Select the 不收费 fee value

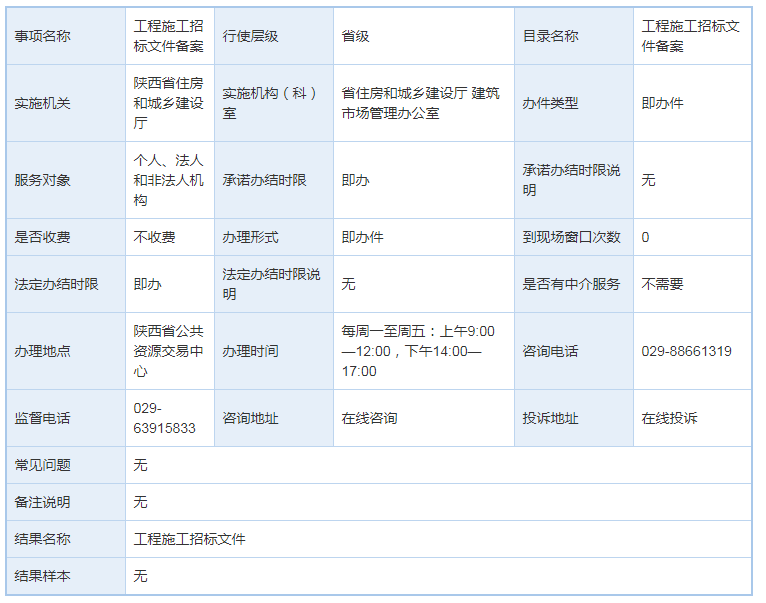154,237
